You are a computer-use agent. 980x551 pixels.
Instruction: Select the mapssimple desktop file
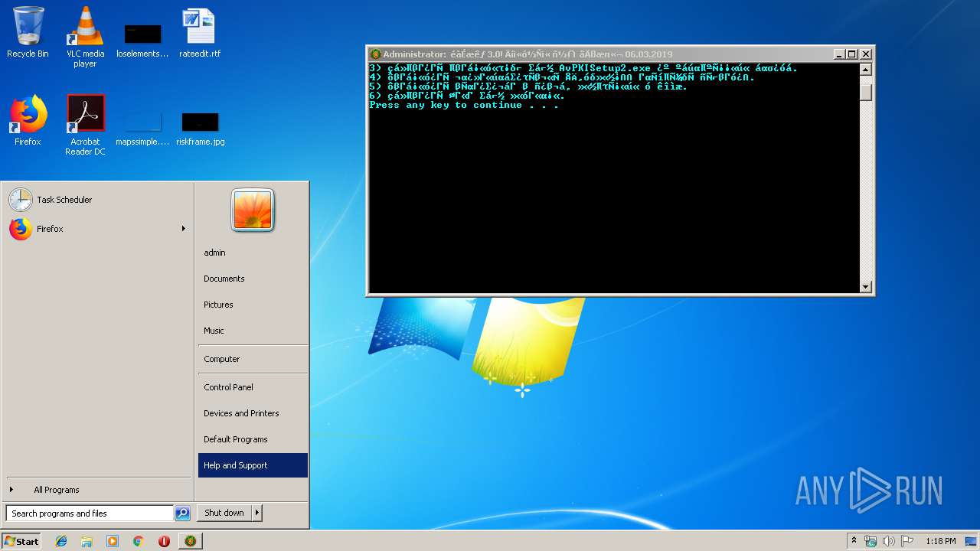click(x=142, y=128)
